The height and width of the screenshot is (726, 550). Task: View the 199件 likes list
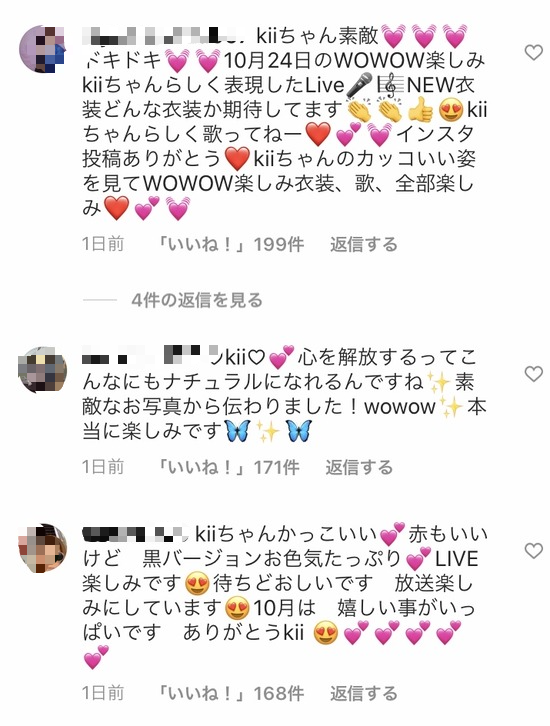click(x=231, y=244)
